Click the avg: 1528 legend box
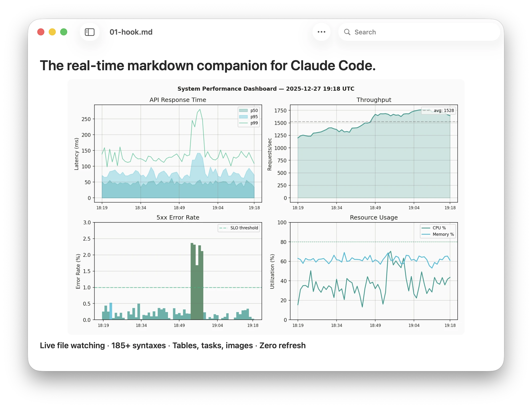Image resolution: width=532 pixels, height=408 pixels. 438,111
